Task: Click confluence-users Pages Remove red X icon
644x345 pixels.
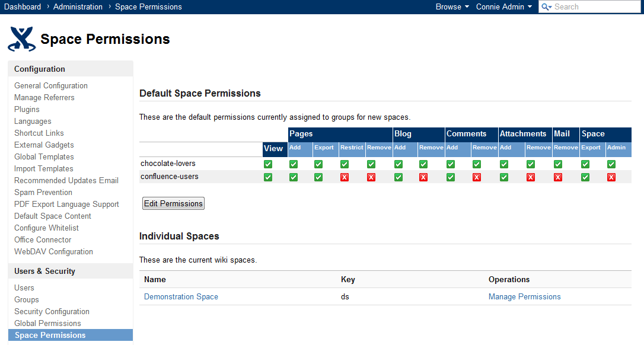Action: (371, 177)
